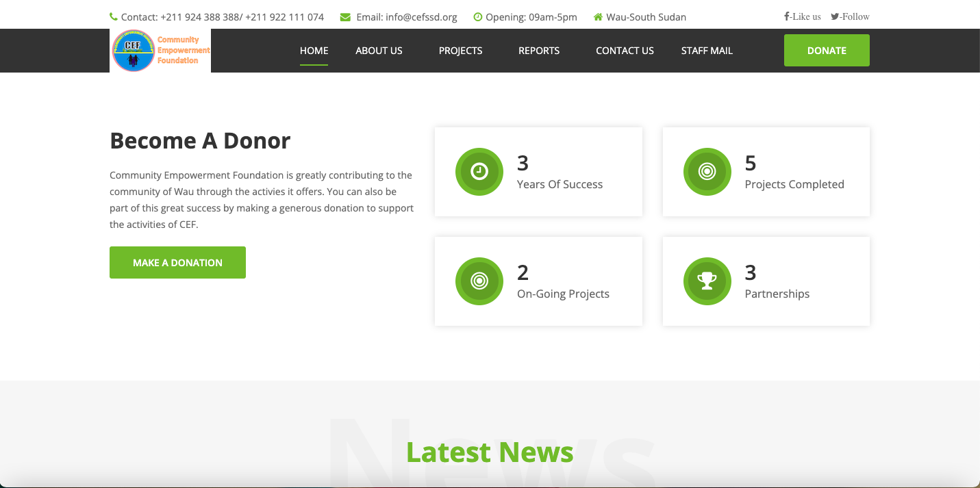Click the clock icon beside Opening hours
Viewport: 980px width, 488px height.
[478, 17]
